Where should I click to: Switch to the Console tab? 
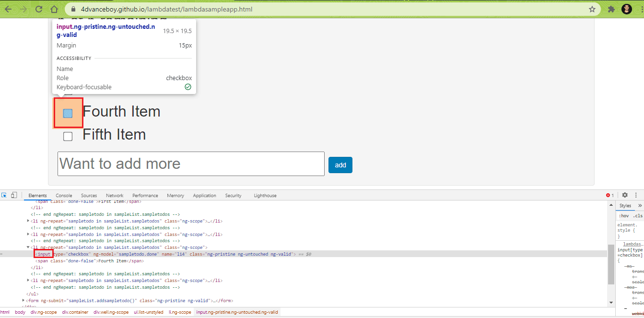pyautogui.click(x=64, y=196)
